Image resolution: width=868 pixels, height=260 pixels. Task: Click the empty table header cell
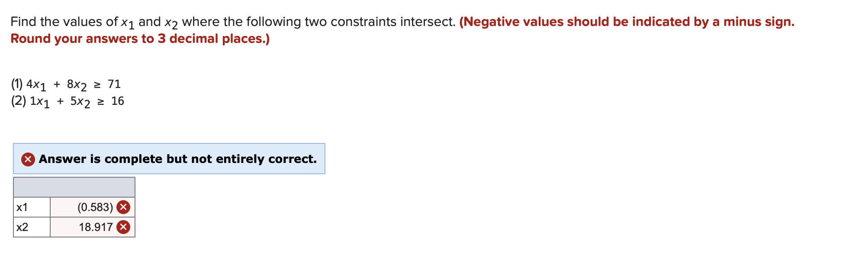[74, 187]
